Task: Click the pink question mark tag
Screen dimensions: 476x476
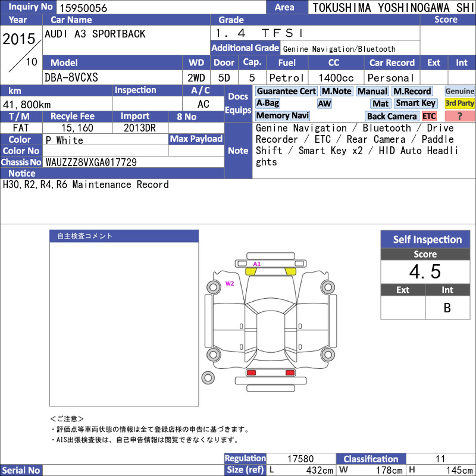Action: 459,116
